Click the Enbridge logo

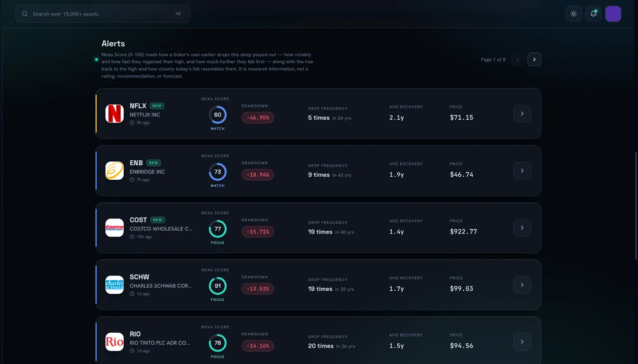point(115,171)
